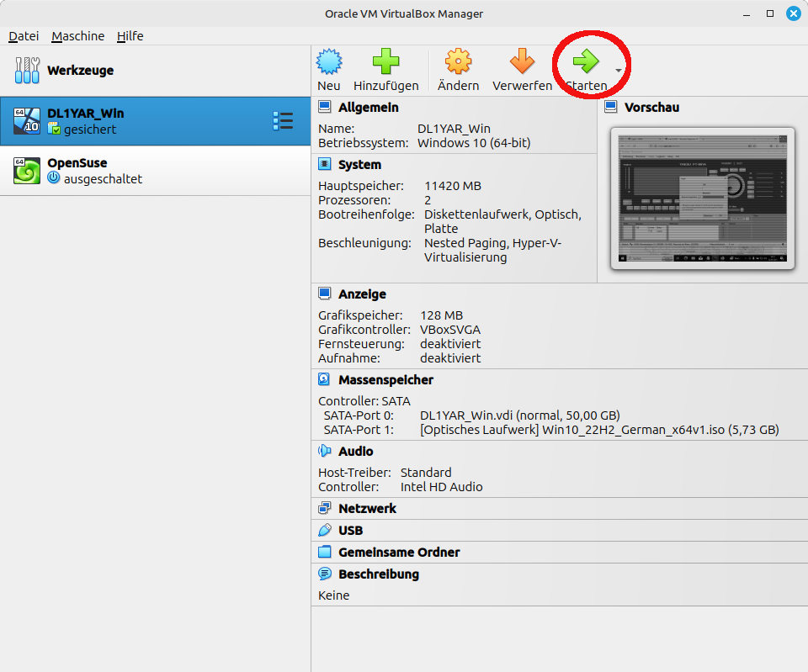The height and width of the screenshot is (672, 808).
Task: Open the Hilfe menu
Action: (x=130, y=36)
